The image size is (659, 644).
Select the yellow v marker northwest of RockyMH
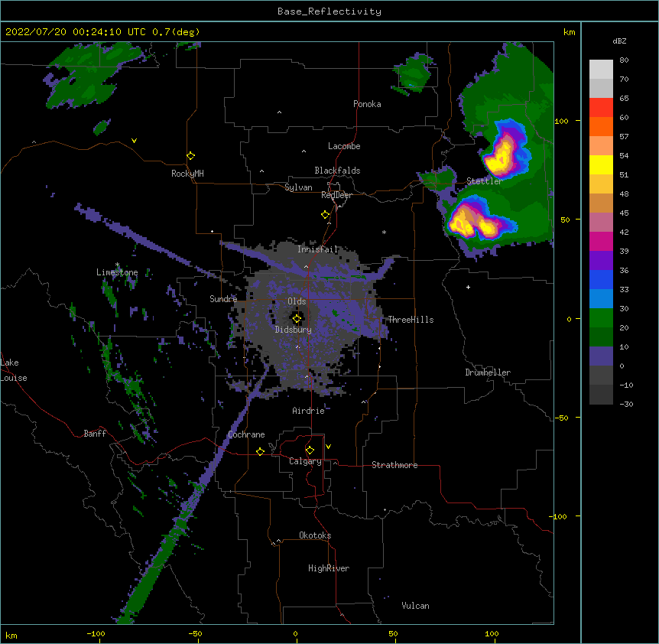[x=134, y=141]
